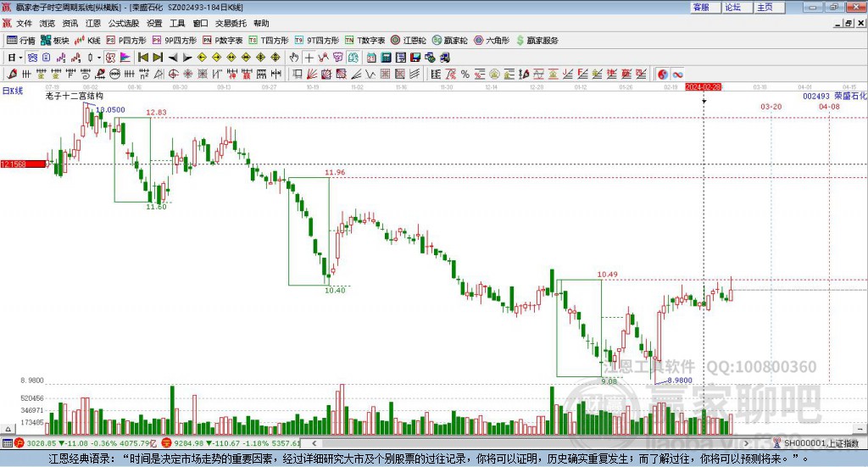
Task: Open the 赢家轮 wheel tool
Action: pos(450,41)
